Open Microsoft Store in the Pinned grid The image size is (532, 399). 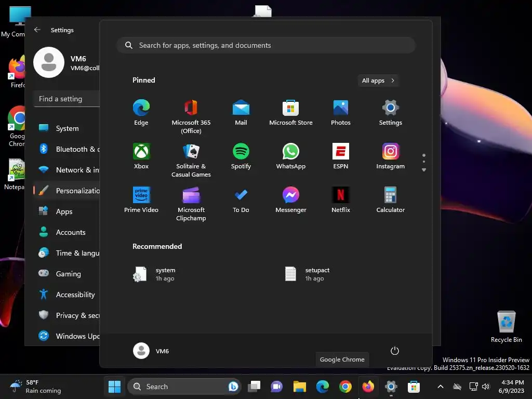click(x=291, y=112)
